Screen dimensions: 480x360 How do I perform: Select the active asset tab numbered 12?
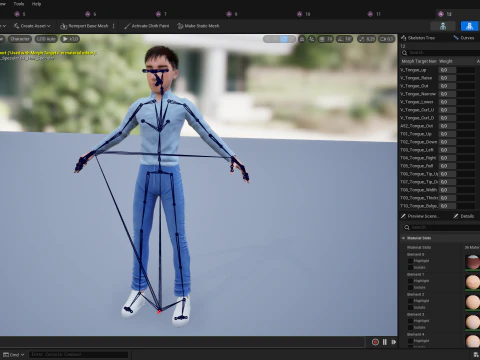[x=445, y=14]
